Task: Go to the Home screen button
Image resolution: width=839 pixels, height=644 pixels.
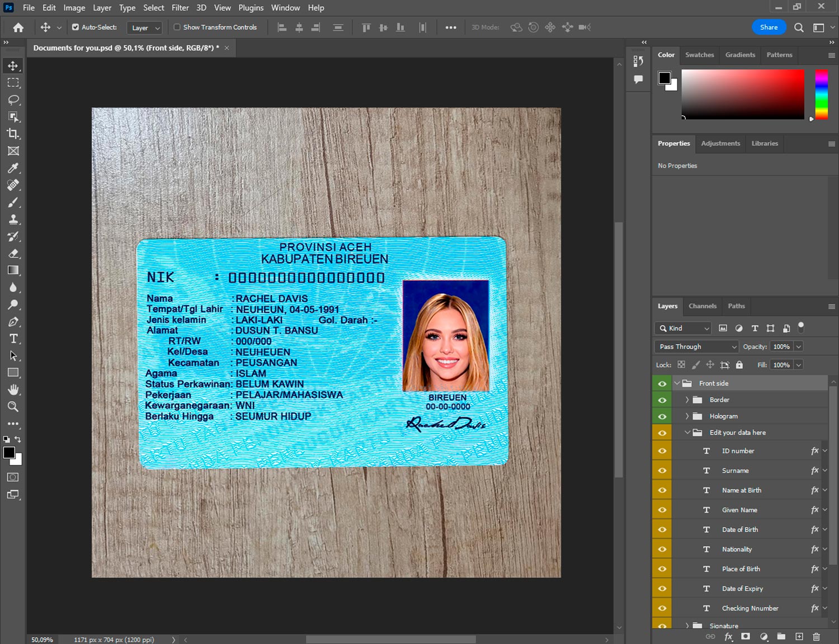Action: pos(18,27)
